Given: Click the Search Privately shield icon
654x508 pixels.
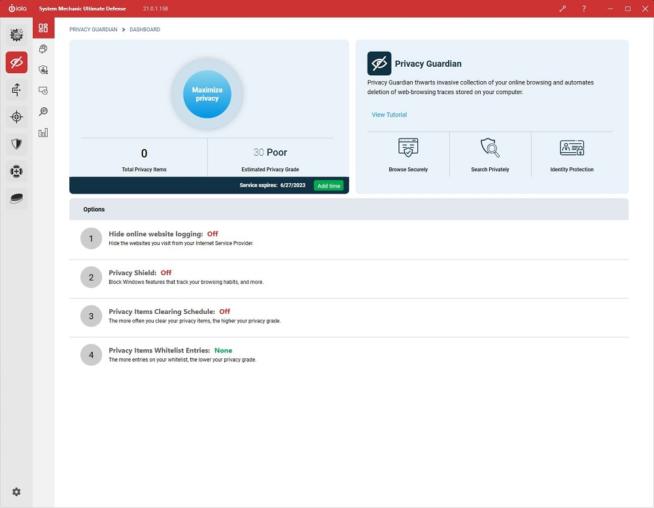Looking at the screenshot, I should [x=490, y=147].
